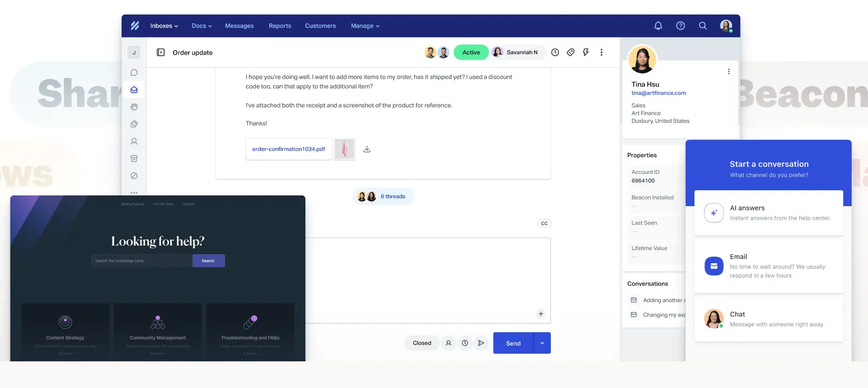Click the knowledge base search field

[141, 261]
